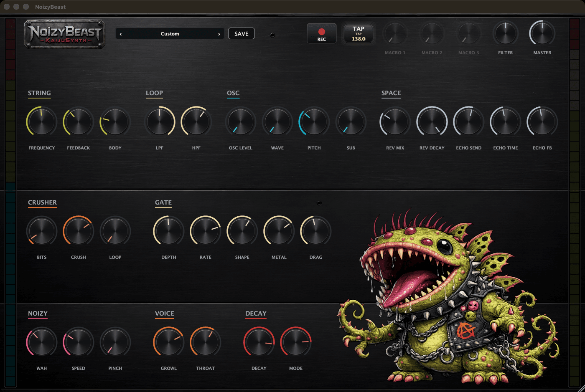This screenshot has height=392, width=585.
Task: Click the ECHO TIME knob
Action: point(506,122)
